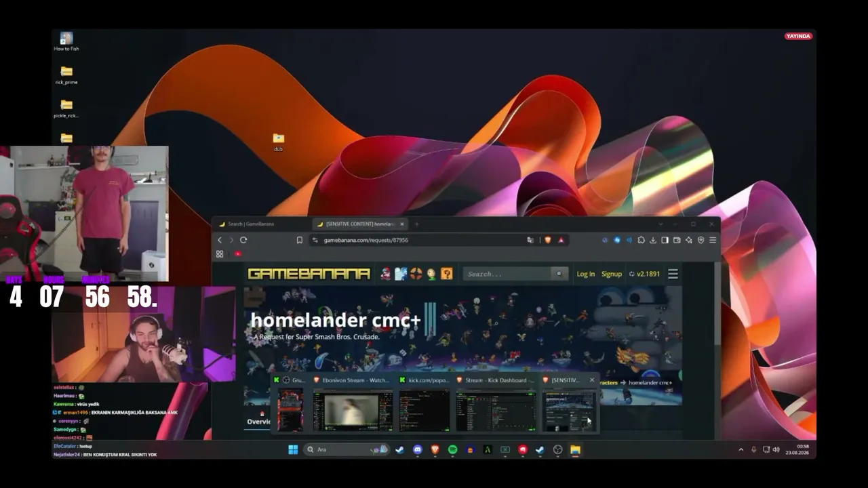Reload the GameBanana page
The width and height of the screenshot is (868, 488).
[x=243, y=240]
